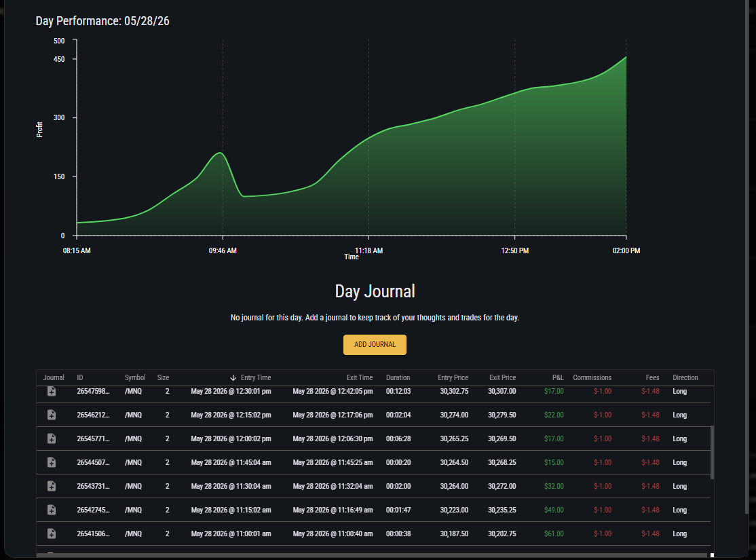756x560 pixels.
Task: Click the 12:50 PM chart time marker
Action: click(515, 251)
